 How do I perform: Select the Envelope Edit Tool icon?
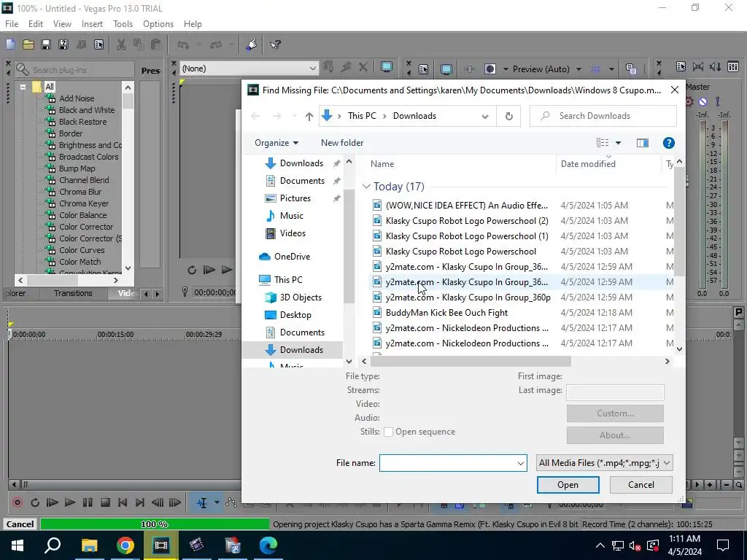tap(231, 502)
